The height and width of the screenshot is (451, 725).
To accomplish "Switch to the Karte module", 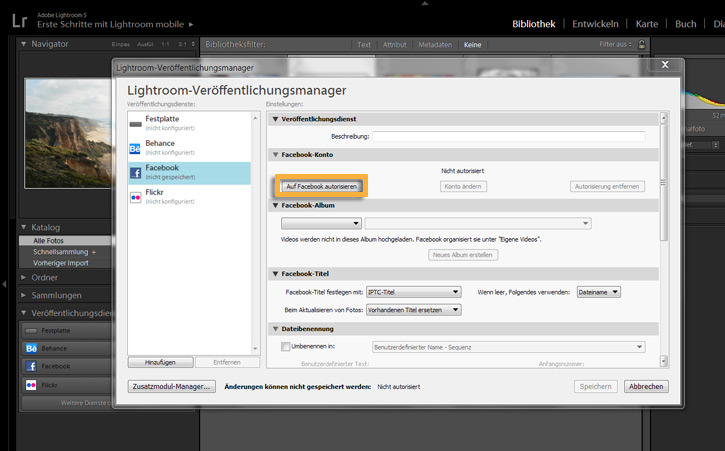I will tap(646, 24).
